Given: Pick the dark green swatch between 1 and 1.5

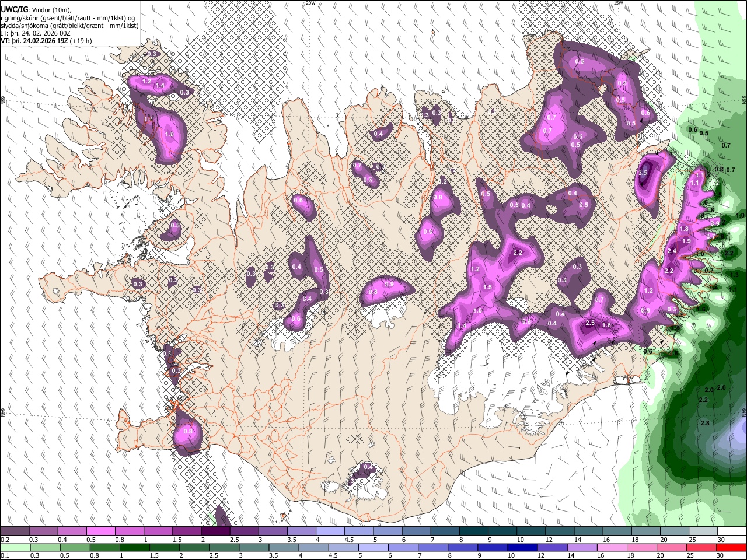Looking at the screenshot, I should click(134, 548).
